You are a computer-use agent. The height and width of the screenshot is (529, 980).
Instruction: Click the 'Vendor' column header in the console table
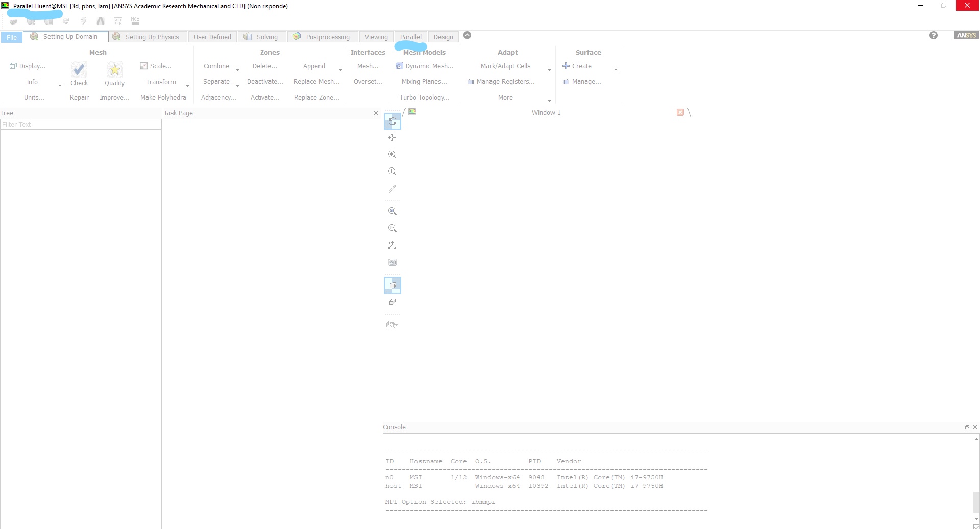(x=569, y=461)
